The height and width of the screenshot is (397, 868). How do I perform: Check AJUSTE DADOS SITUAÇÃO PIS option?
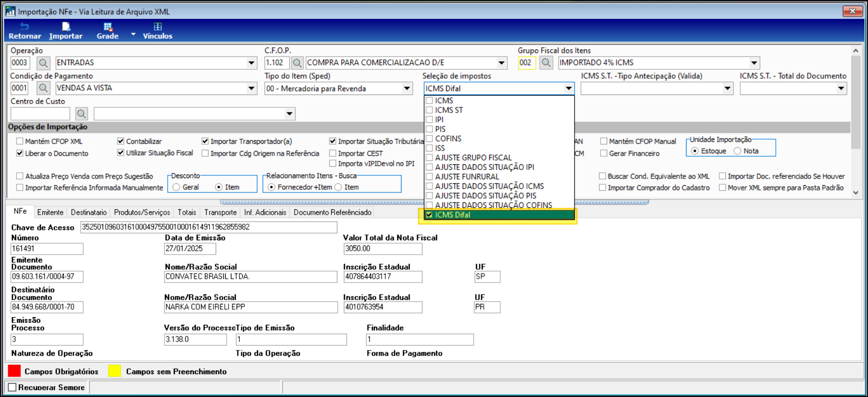(x=429, y=195)
